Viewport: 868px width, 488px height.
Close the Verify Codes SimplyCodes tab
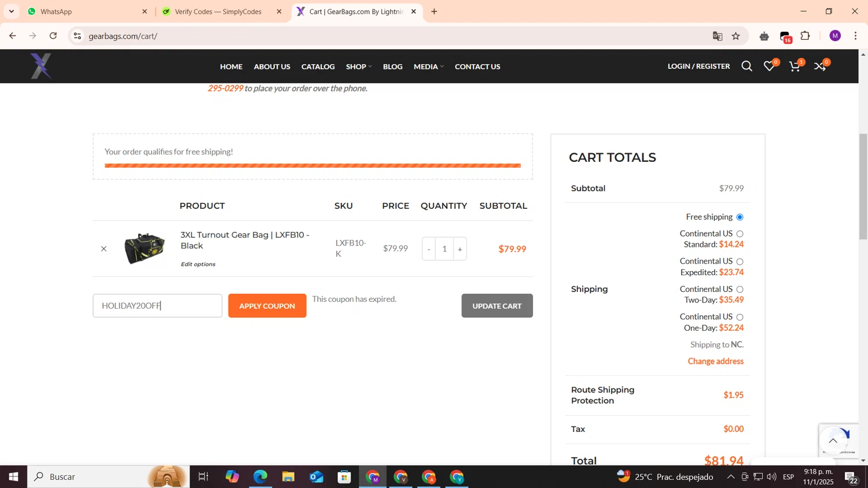coord(279,12)
